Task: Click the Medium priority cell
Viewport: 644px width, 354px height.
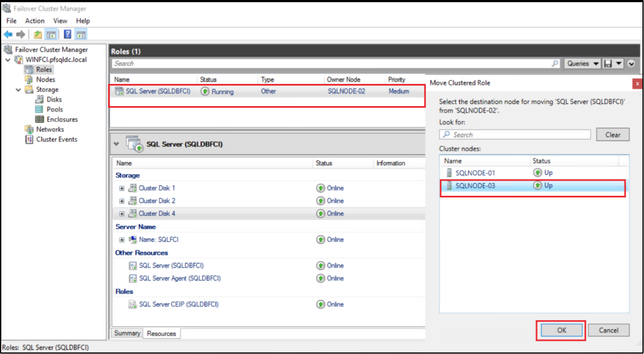Action: coord(399,91)
